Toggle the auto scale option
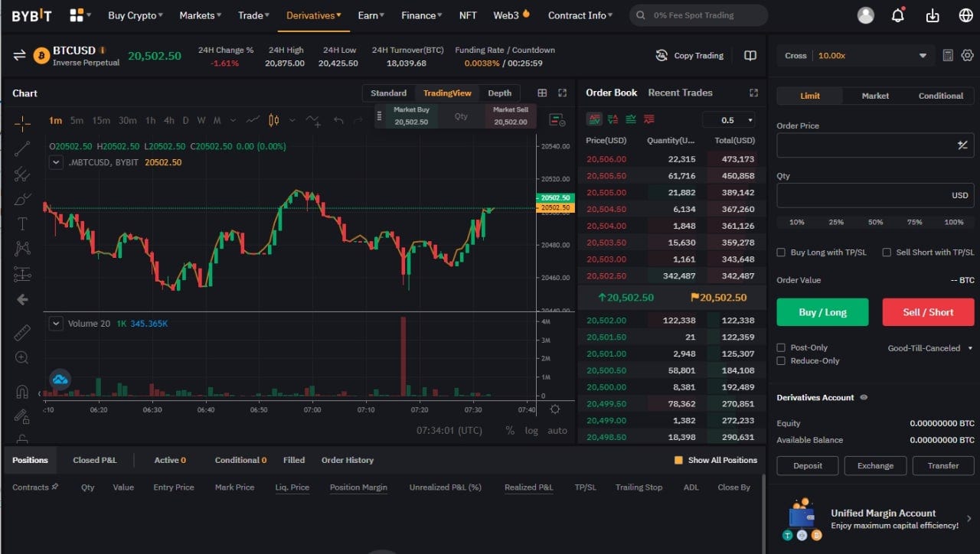 [x=557, y=430]
